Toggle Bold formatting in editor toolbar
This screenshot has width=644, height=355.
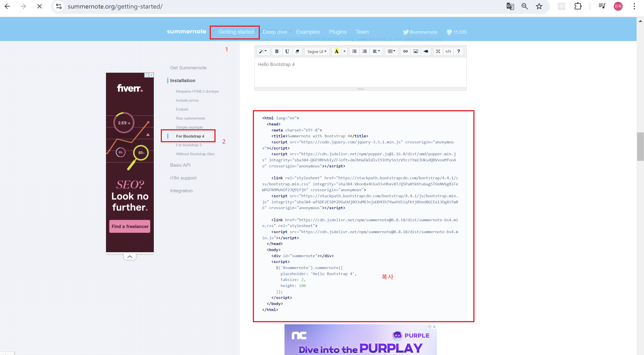coord(277,51)
